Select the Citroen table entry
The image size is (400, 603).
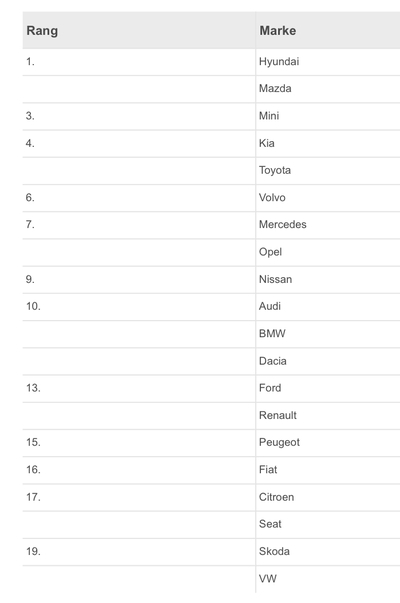click(x=276, y=497)
